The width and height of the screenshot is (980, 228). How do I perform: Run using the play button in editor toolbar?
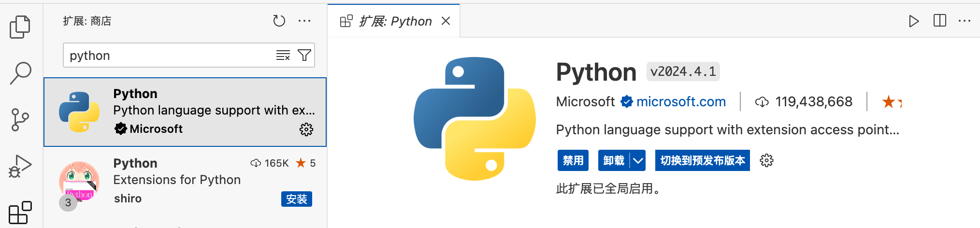[913, 21]
